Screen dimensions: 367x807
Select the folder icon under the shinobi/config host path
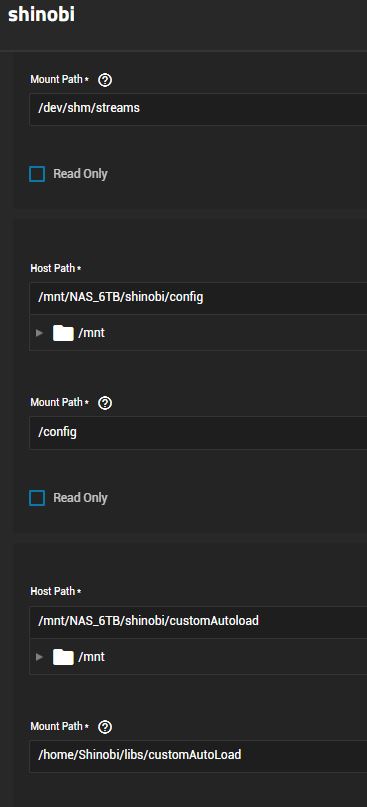point(63,333)
